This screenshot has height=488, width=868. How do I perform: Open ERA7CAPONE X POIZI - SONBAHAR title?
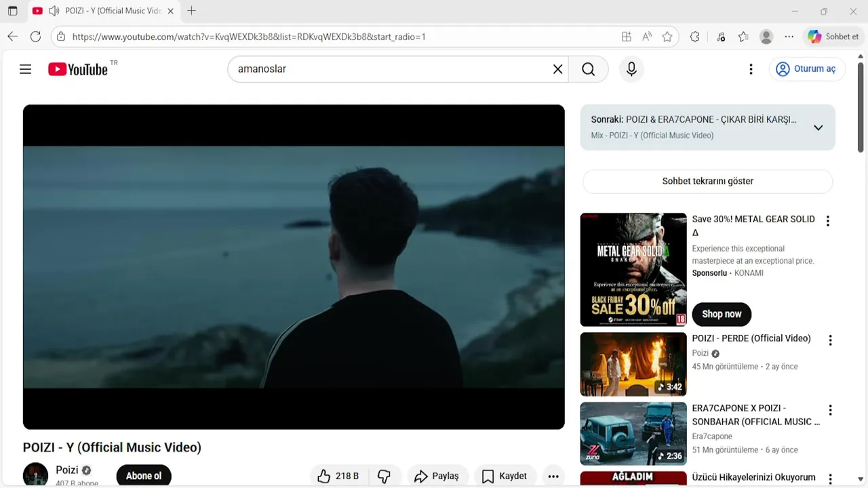pos(755,415)
